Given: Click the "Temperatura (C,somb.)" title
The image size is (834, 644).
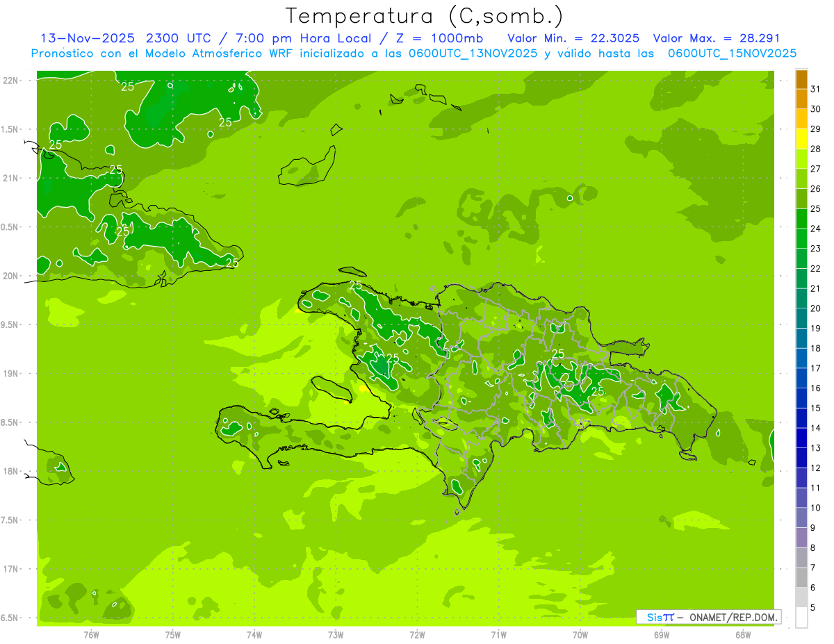Looking at the screenshot, I should point(425,16).
